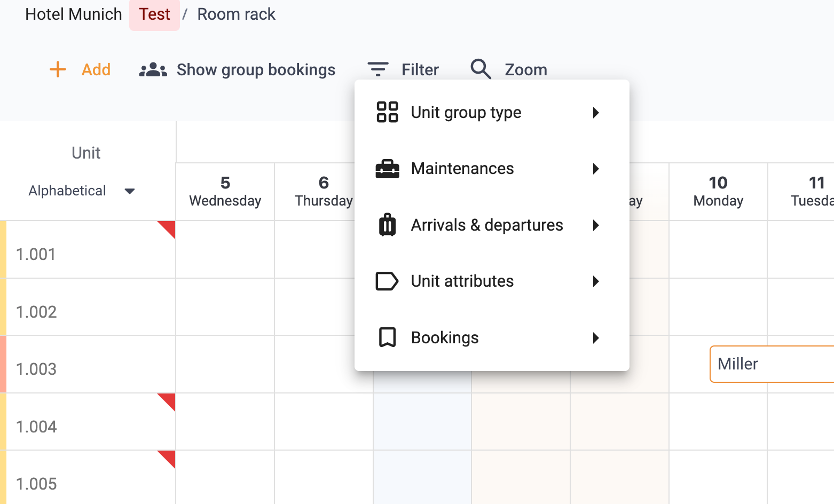Click red corner marker on unit 1.004

point(169,399)
